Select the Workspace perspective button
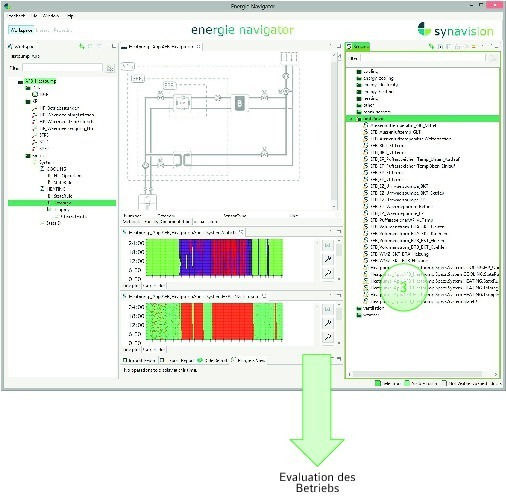Image resolution: width=506 pixels, height=496 pixels. [x=21, y=30]
